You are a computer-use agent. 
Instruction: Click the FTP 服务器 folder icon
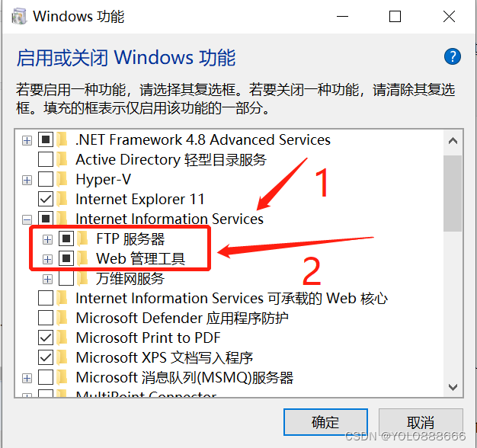point(83,239)
